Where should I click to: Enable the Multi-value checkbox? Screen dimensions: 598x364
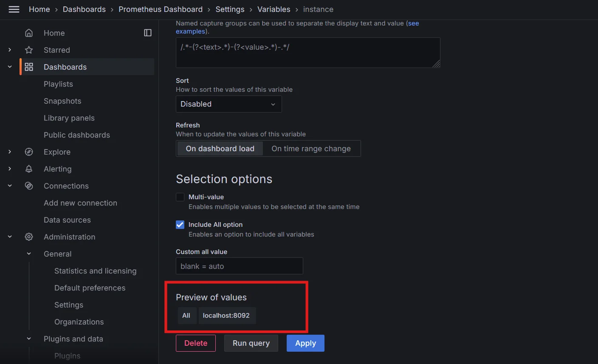(x=180, y=197)
